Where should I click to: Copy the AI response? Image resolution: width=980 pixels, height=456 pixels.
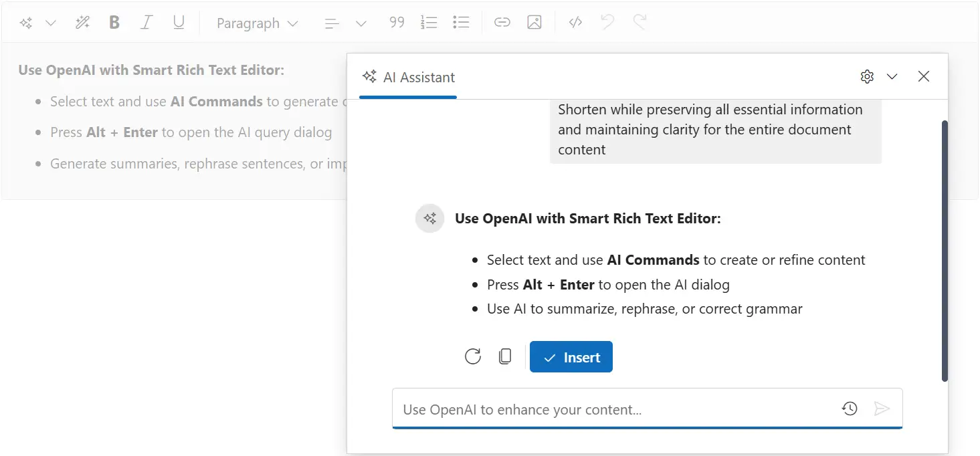[505, 357]
